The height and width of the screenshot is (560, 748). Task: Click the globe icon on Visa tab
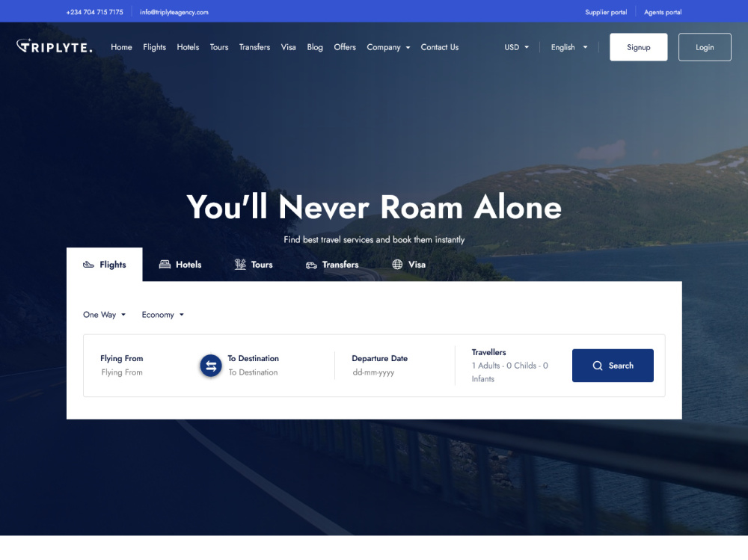pos(397,265)
